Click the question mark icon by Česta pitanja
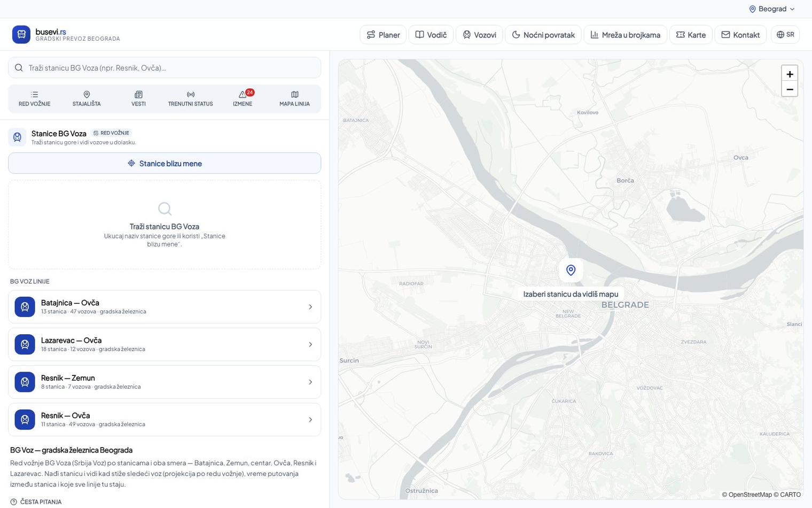The height and width of the screenshot is (508, 812). click(x=14, y=502)
